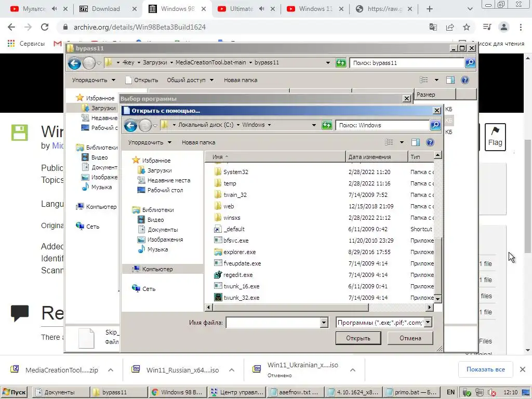Bookmark this page with star icon
This screenshot has height=399, width=532.
point(467,27)
